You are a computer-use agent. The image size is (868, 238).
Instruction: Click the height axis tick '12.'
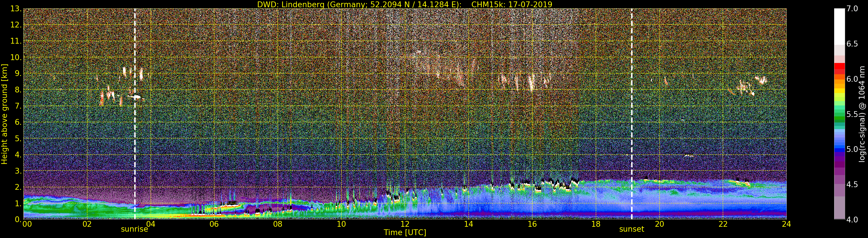tap(16, 25)
